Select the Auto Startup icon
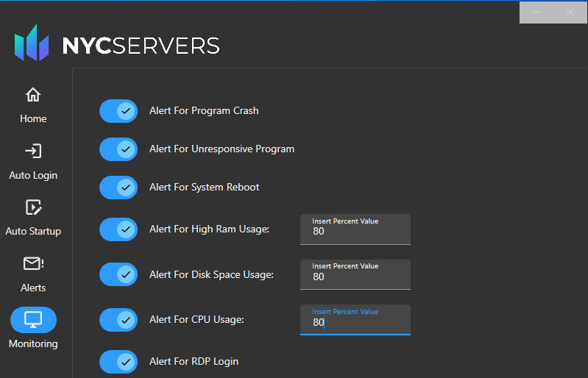The height and width of the screenshot is (378, 588). click(x=33, y=207)
